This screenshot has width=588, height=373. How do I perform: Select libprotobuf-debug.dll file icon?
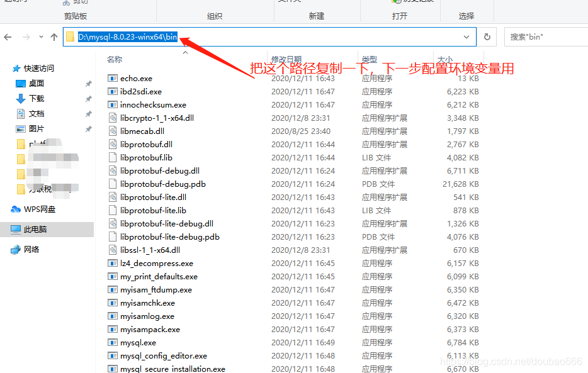[x=113, y=170]
